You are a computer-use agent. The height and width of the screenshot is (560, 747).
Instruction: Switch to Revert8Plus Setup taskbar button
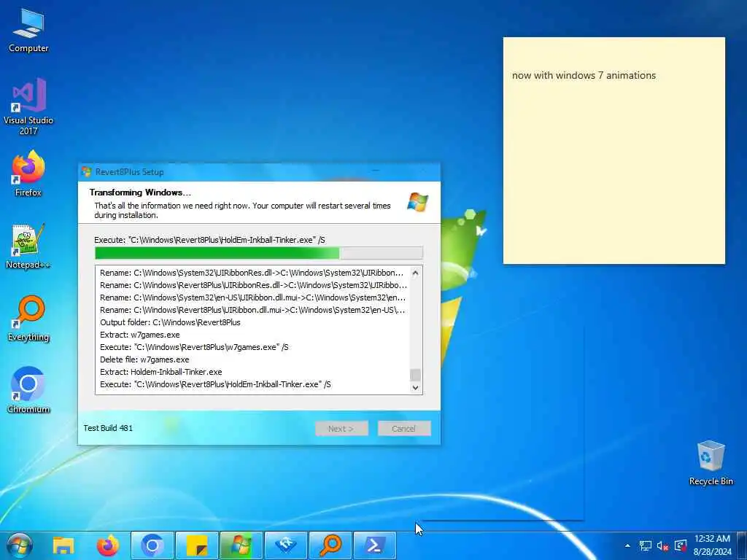pyautogui.click(x=241, y=545)
